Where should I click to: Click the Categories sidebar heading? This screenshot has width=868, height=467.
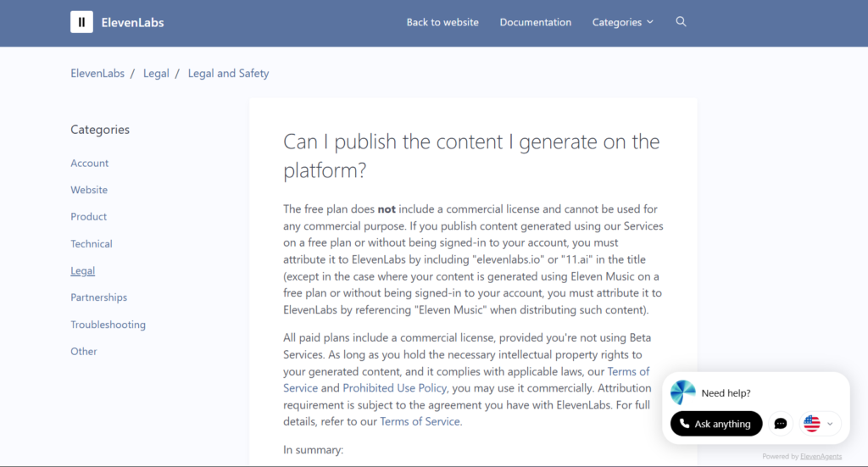coord(100,130)
